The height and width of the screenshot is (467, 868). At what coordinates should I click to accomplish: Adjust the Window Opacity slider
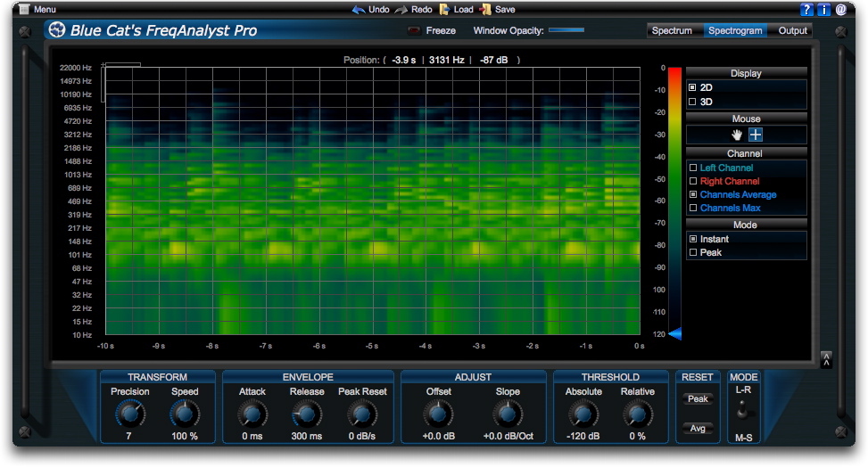point(566,30)
